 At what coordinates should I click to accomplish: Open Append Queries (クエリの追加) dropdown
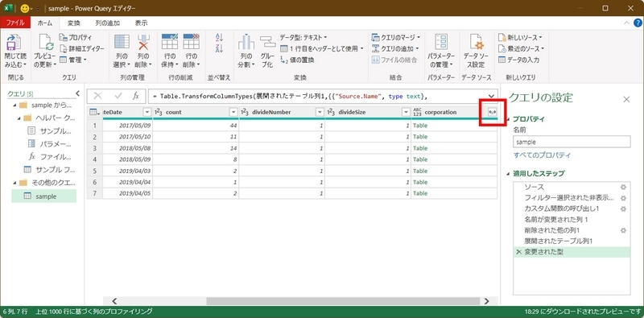tap(395, 48)
